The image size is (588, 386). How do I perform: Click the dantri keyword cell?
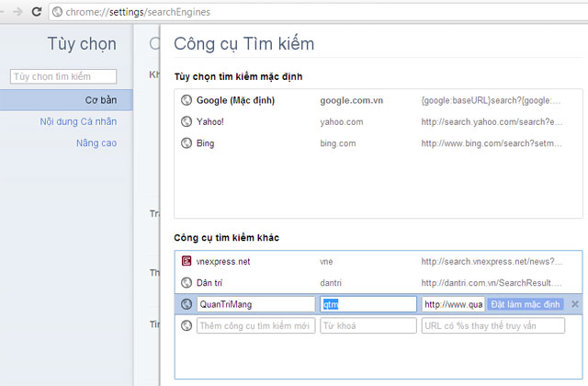[x=331, y=283]
